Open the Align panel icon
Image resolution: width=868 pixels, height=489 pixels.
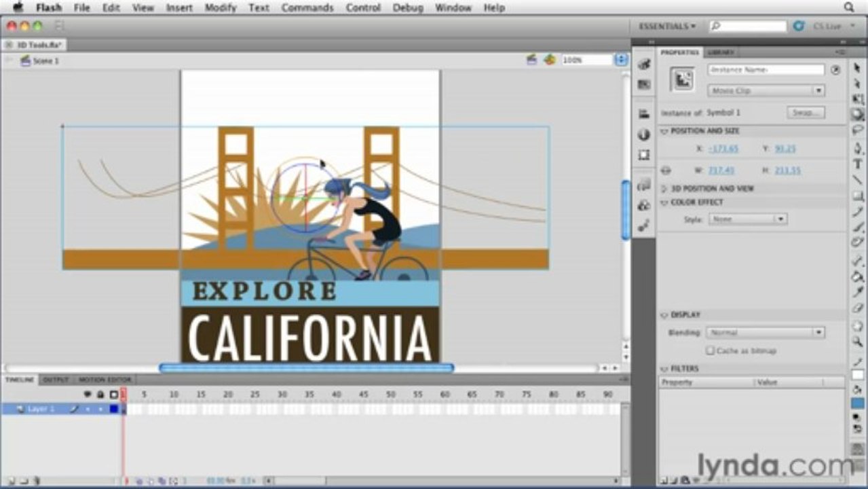(644, 114)
